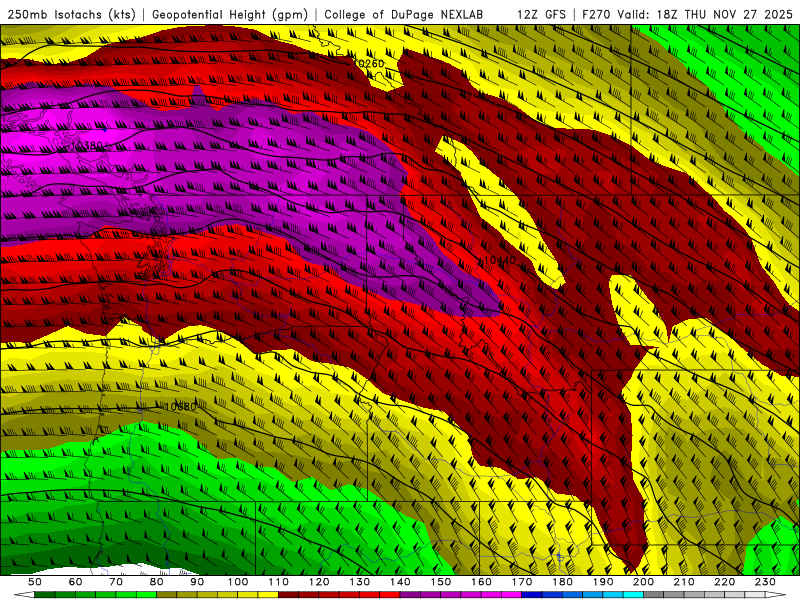This screenshot has width=800, height=600.
Task: Click the 50 kts colorbar label
Action: click(x=34, y=582)
